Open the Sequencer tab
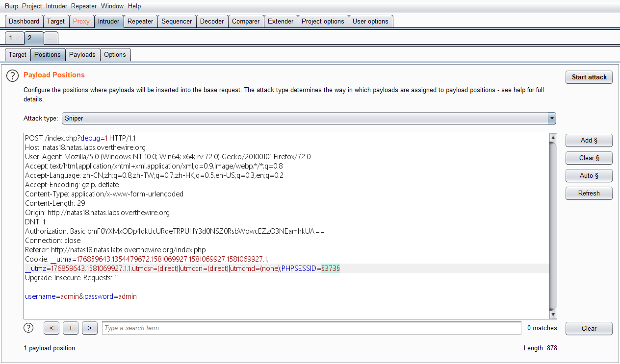620x364 pixels. click(x=177, y=22)
